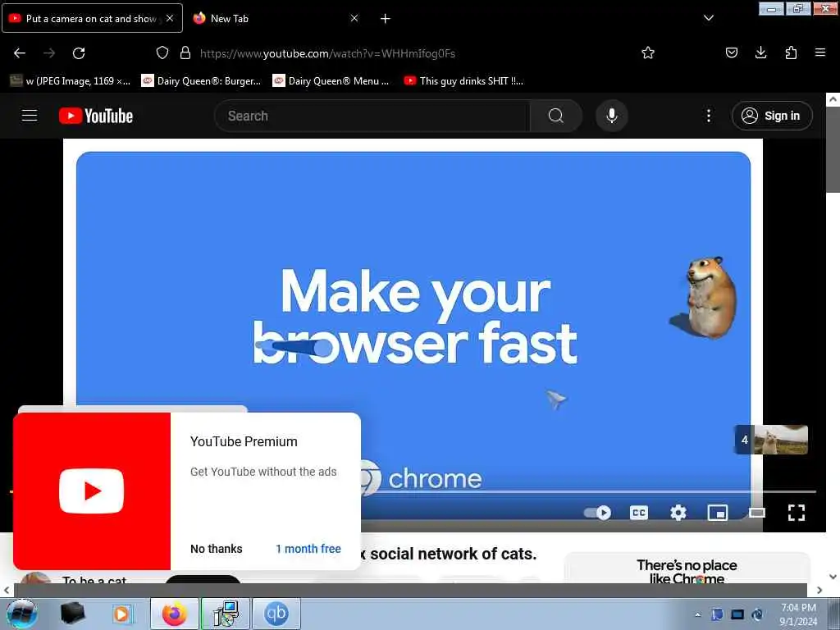840x630 pixels.
Task: Open a new tab with plus button
Action: pyautogui.click(x=386, y=18)
